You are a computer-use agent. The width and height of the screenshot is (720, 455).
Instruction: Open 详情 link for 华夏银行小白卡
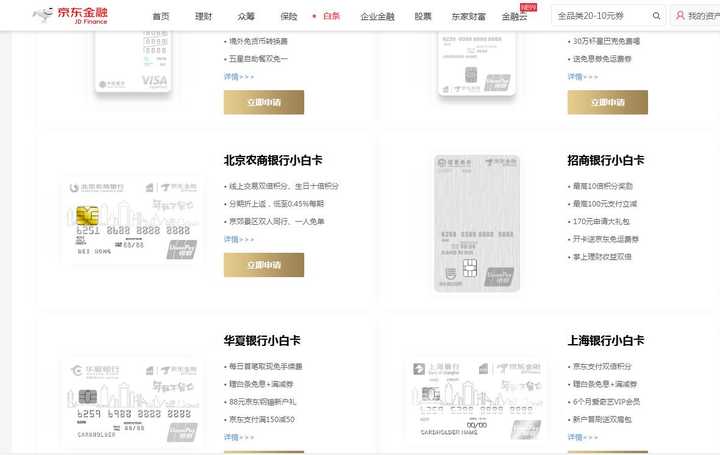tap(239, 437)
